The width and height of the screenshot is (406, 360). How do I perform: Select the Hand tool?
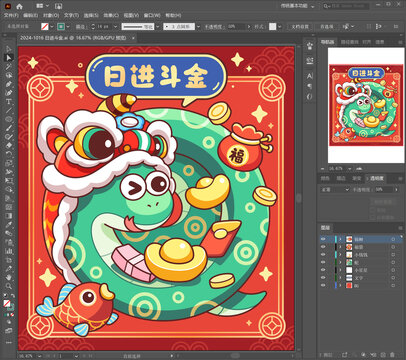pos(9,277)
